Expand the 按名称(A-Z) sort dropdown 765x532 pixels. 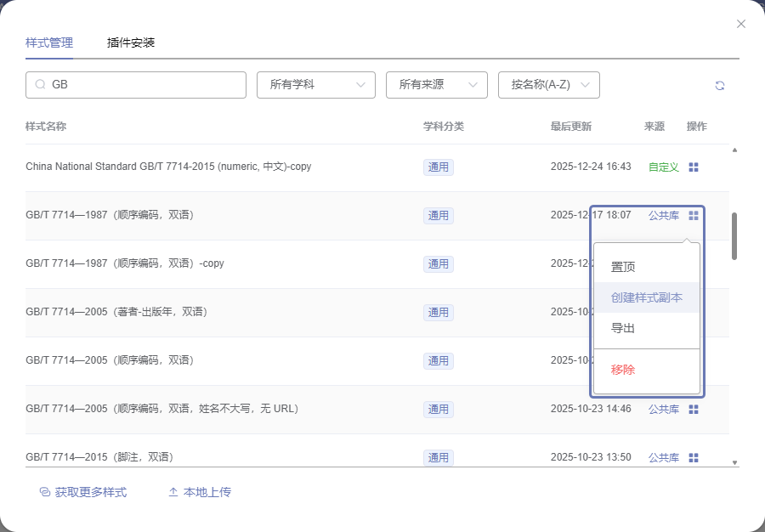(548, 85)
